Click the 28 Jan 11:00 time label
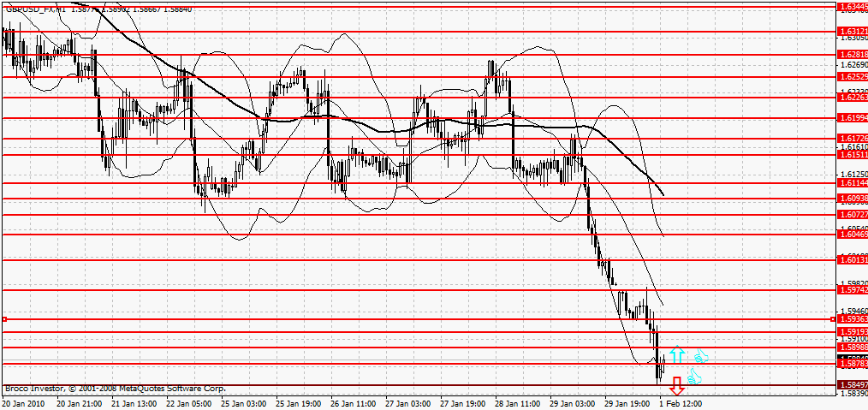Viewport: 868px width, 410px height. 516,402
